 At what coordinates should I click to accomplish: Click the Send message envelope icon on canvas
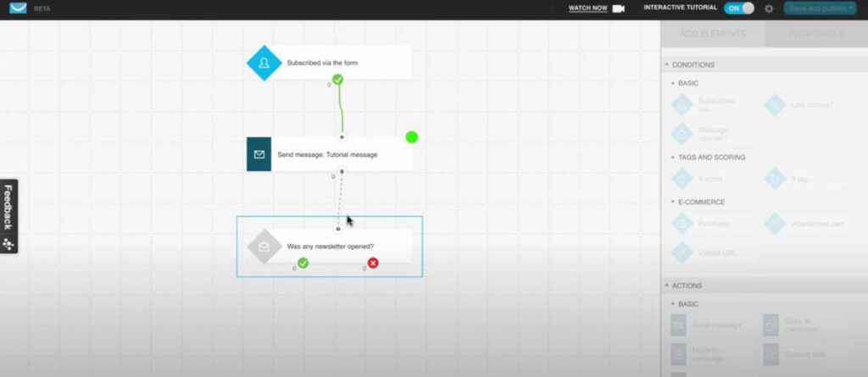tap(259, 154)
